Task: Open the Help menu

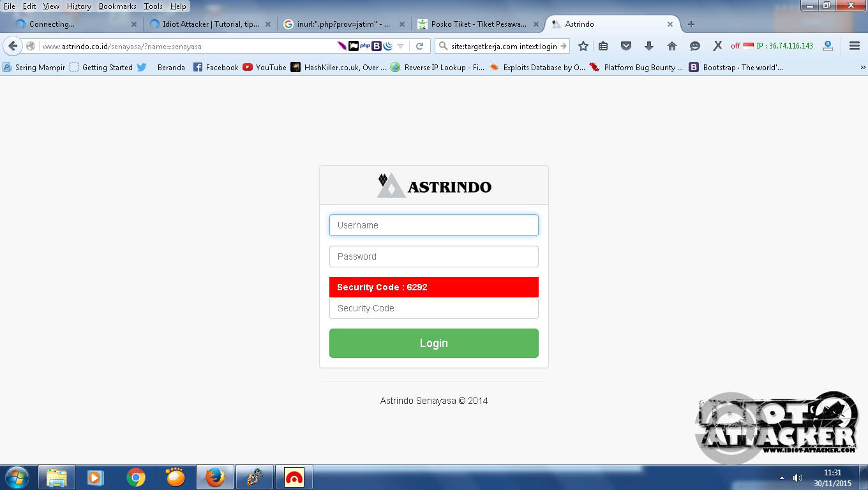Action: (x=178, y=6)
